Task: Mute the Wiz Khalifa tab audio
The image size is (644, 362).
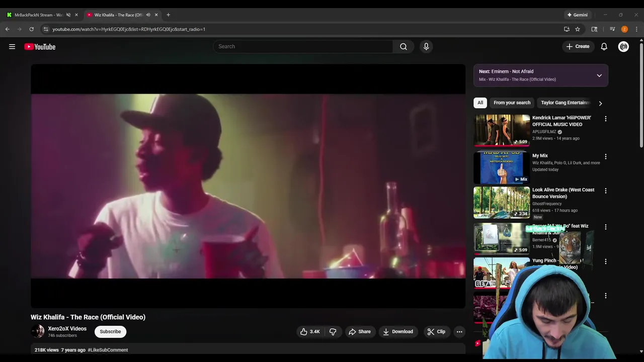Action: click(x=148, y=15)
